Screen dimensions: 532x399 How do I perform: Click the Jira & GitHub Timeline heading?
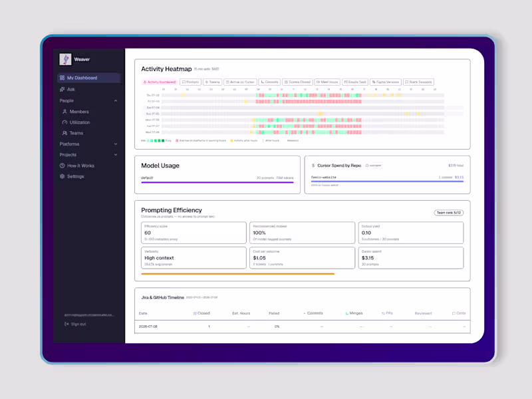(162, 297)
